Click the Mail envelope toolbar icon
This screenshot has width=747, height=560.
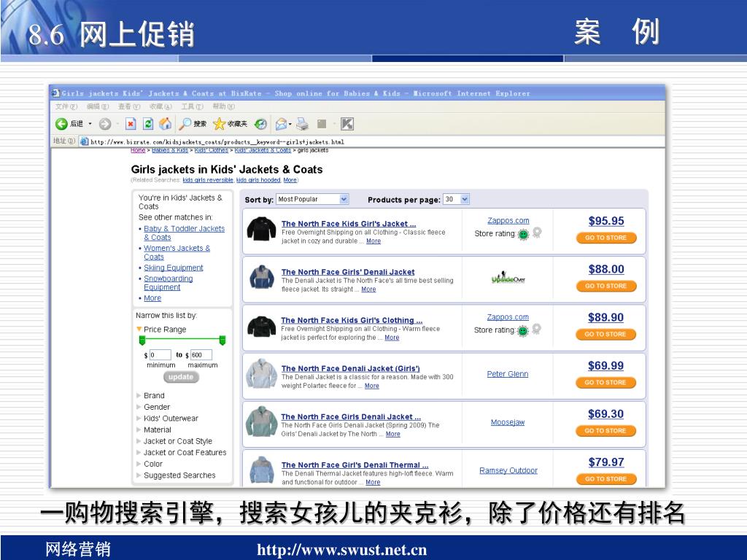pos(281,124)
